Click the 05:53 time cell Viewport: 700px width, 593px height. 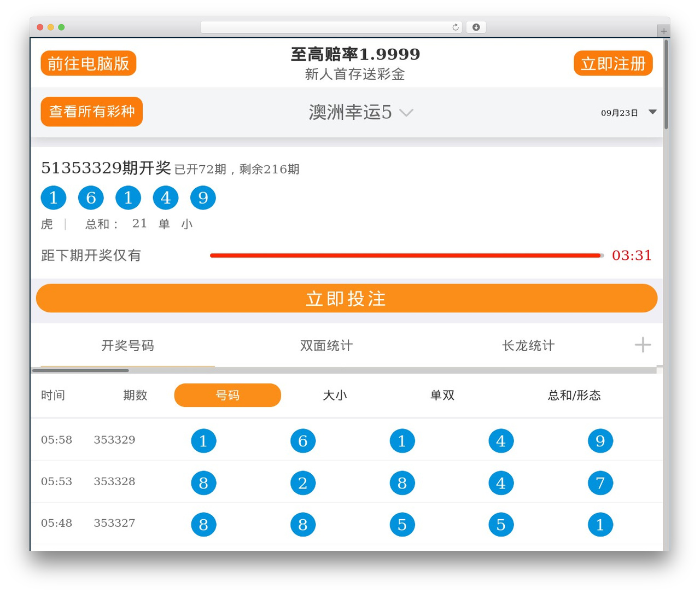click(x=56, y=481)
